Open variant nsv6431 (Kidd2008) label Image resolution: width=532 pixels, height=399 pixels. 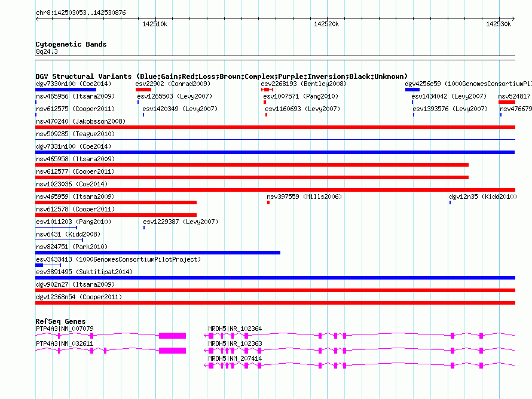coord(68,234)
